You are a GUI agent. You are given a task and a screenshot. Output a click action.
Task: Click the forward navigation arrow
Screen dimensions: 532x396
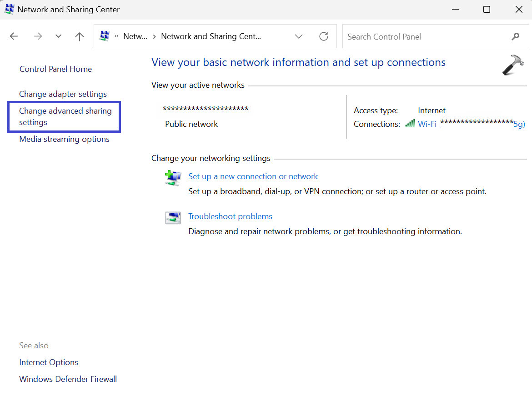[x=38, y=36]
